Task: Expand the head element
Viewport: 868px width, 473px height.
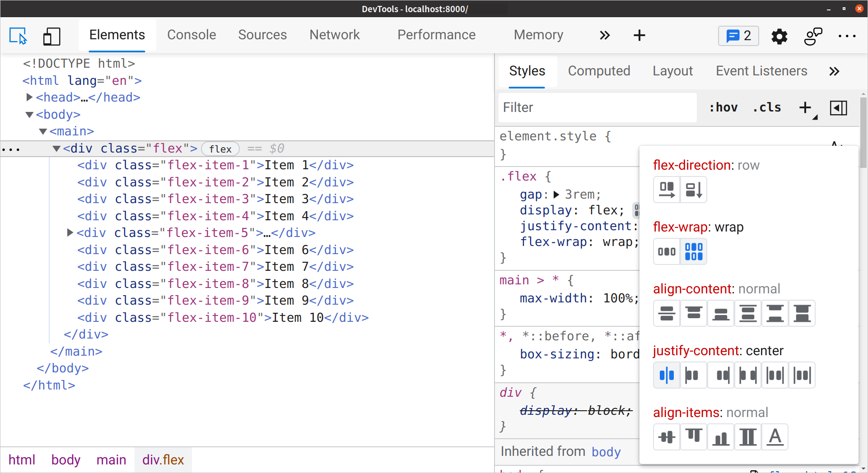Action: [x=29, y=97]
